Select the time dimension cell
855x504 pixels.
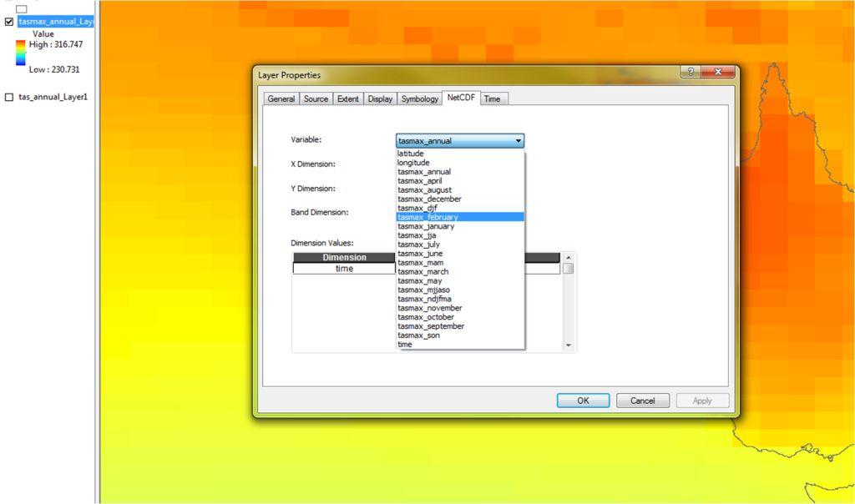(344, 269)
